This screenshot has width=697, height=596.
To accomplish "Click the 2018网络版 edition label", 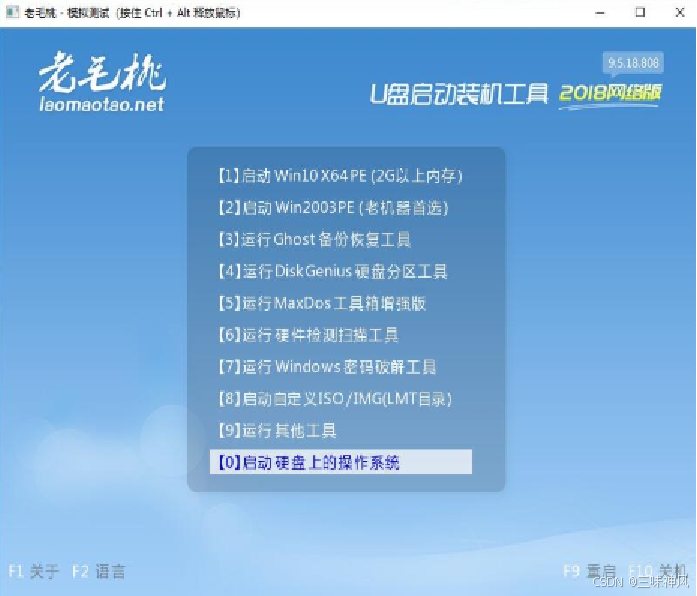I will click(x=610, y=93).
